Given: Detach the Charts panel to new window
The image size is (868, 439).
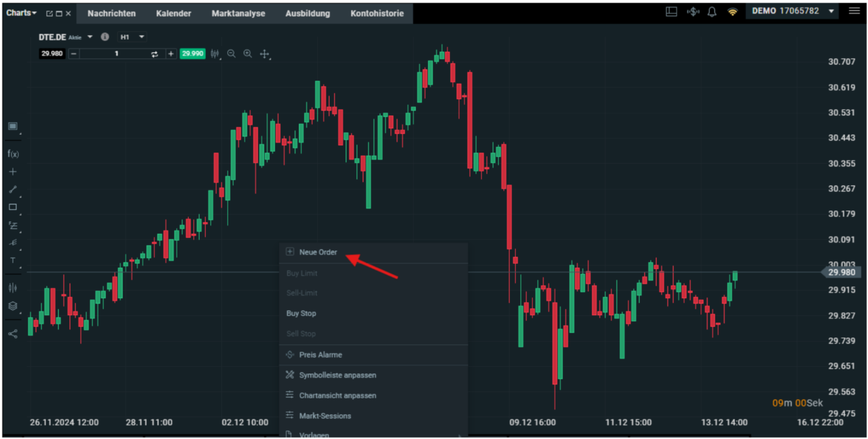Looking at the screenshot, I should tap(49, 13).
